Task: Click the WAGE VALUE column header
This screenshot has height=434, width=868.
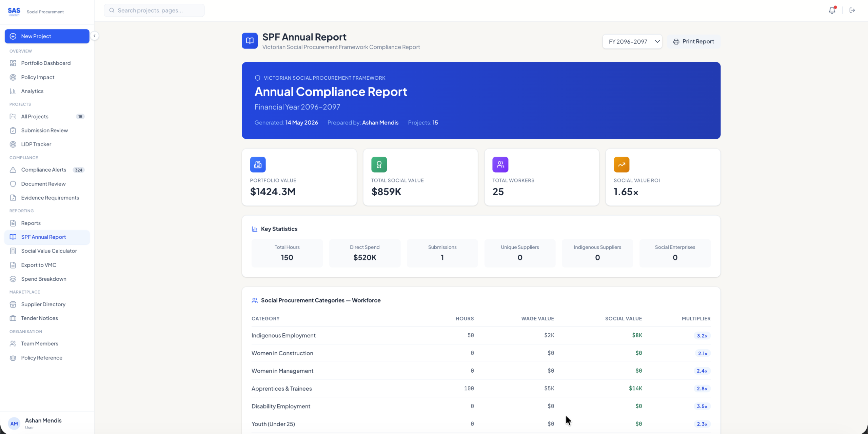Action: [x=537, y=319]
